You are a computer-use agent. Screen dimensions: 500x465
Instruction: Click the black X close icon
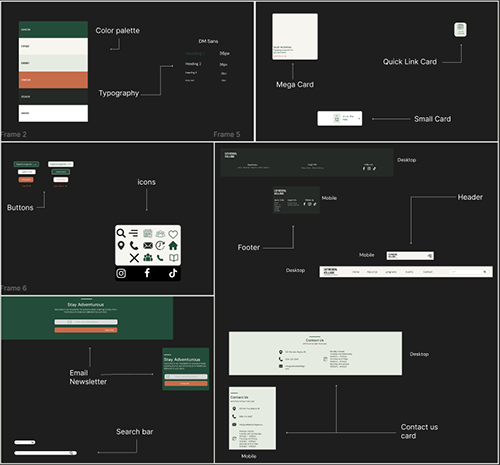(134, 258)
